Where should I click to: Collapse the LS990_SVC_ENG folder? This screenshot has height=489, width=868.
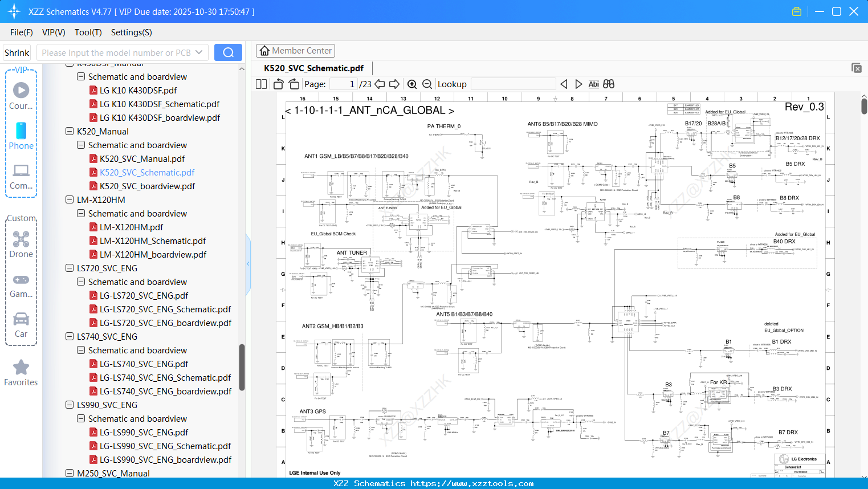(68, 405)
